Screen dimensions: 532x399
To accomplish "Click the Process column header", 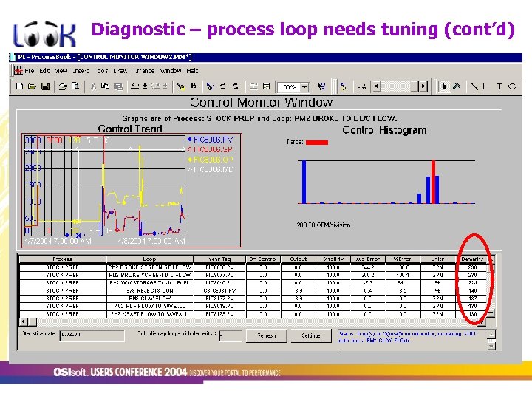I will pyautogui.click(x=63, y=259).
